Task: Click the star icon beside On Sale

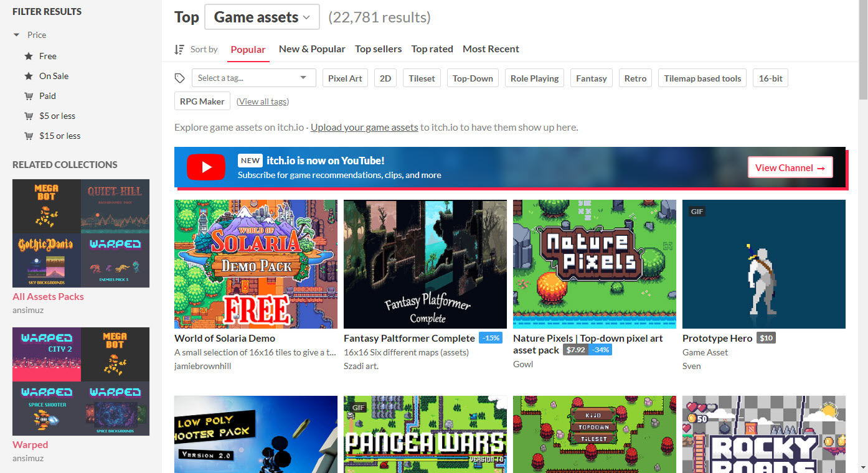Action: (29, 76)
